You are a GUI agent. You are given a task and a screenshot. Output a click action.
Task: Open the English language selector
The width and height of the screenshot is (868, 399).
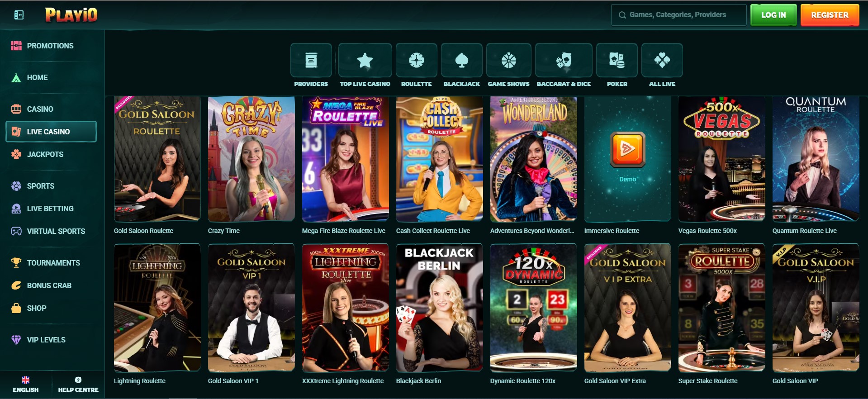(26, 384)
